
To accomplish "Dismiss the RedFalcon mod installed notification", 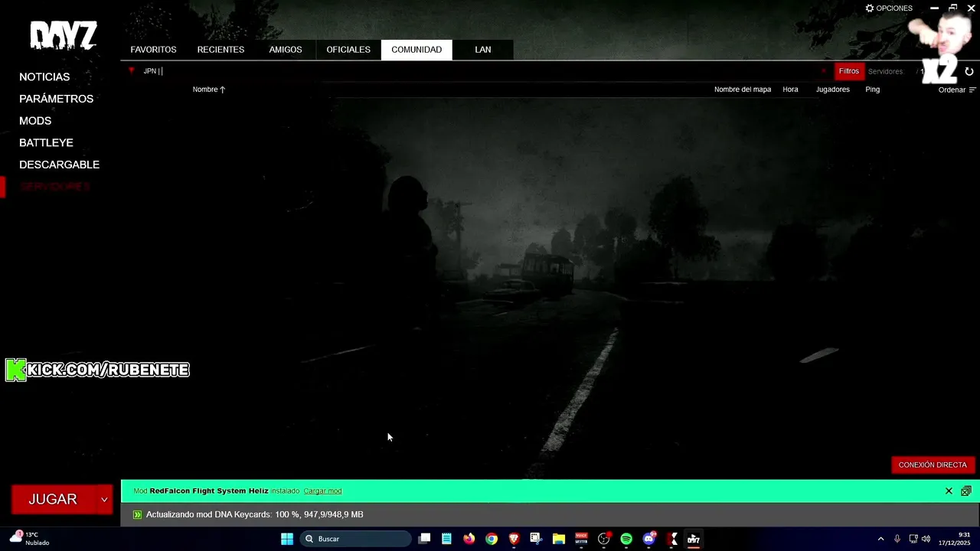I will [x=949, y=491].
